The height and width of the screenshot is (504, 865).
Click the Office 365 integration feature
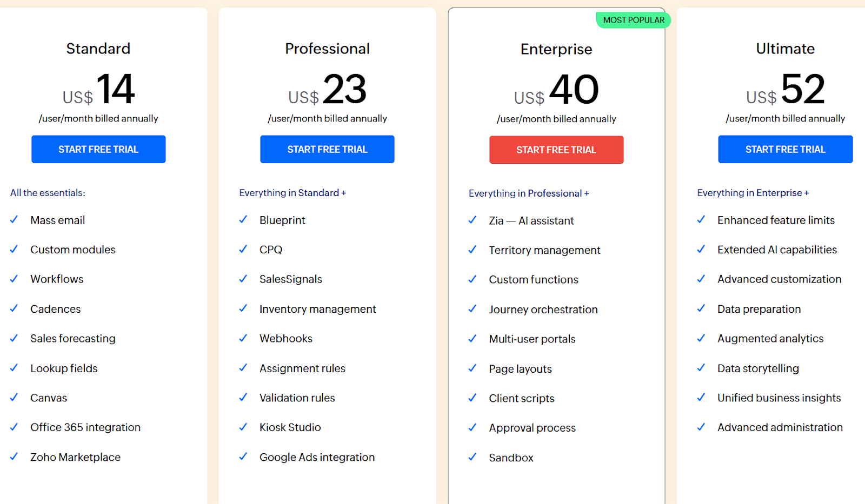tap(85, 427)
